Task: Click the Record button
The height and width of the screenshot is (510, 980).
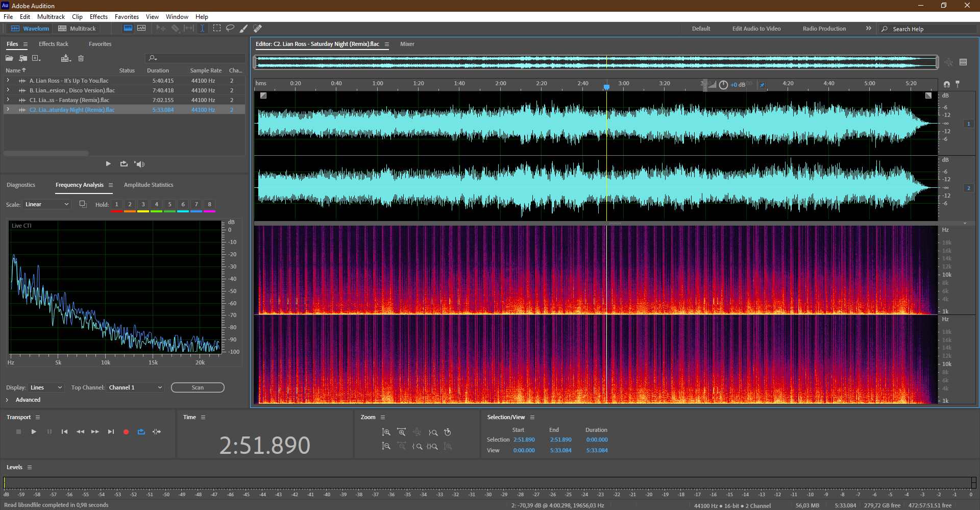Action: tap(126, 432)
